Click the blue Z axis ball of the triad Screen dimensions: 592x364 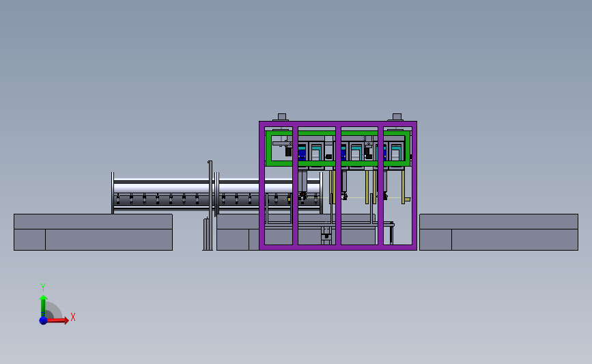click(x=43, y=320)
